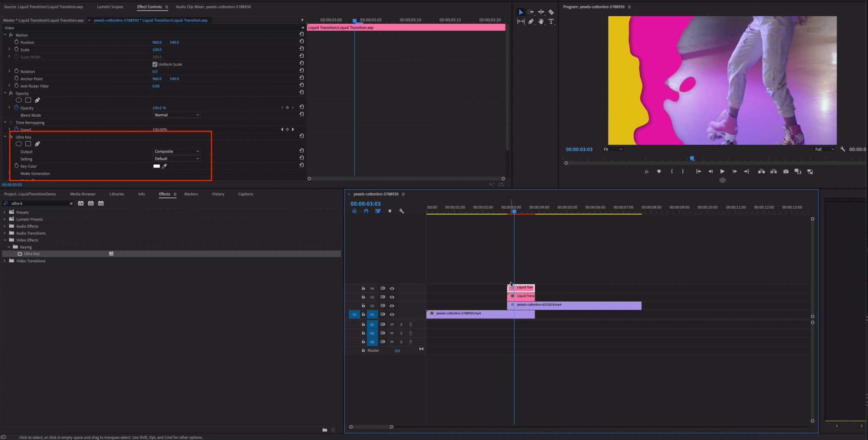Screen dimensions: 868x440
Task: Mute audio track A1
Action: (x=392, y=325)
